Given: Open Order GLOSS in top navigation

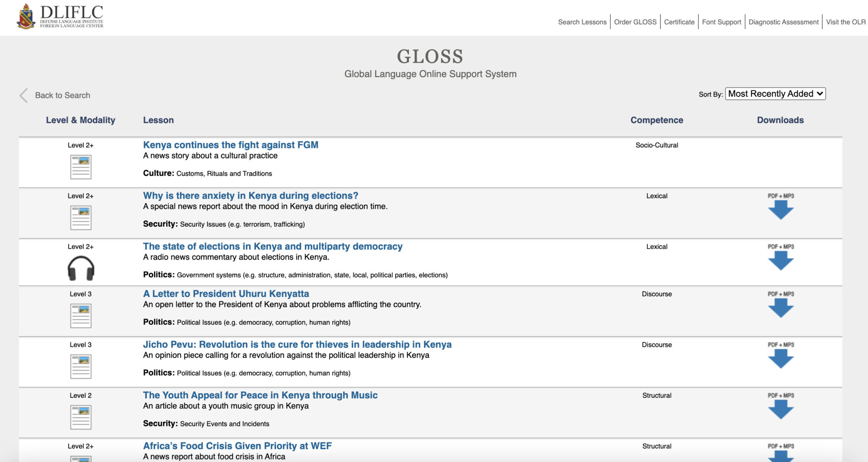Looking at the screenshot, I should pyautogui.click(x=635, y=22).
